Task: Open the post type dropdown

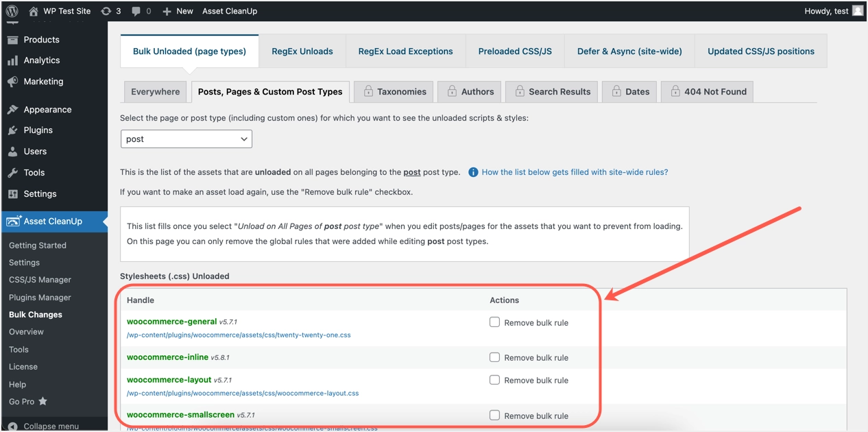Action: point(186,139)
